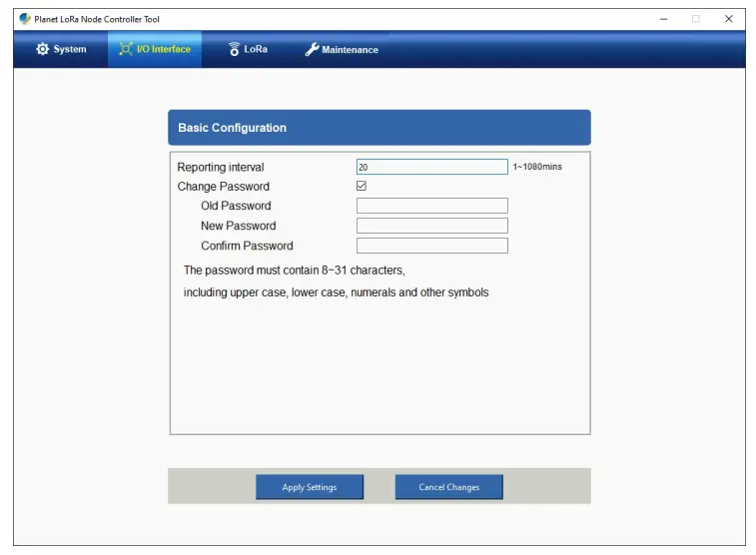The height and width of the screenshot is (555, 756).
Task: Uncheck the Change Password checkbox
Action: coord(362,186)
